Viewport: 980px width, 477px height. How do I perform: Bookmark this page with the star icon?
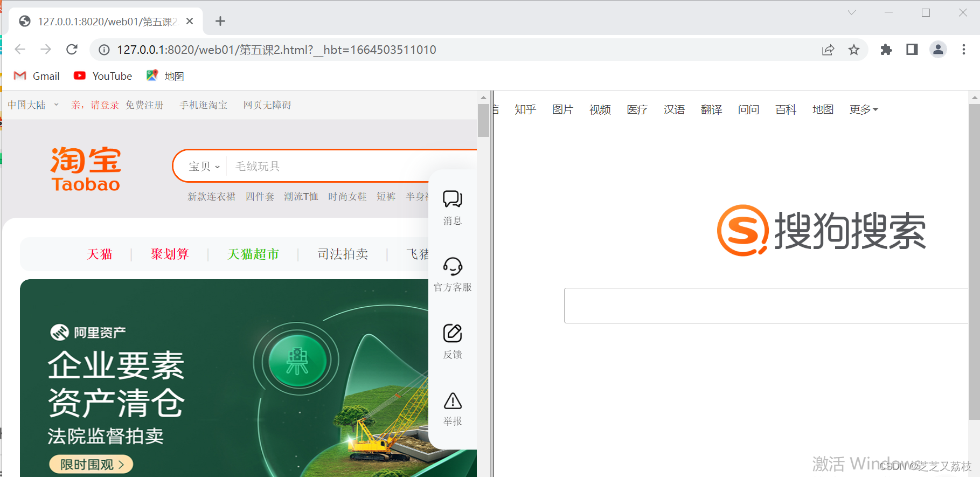854,50
